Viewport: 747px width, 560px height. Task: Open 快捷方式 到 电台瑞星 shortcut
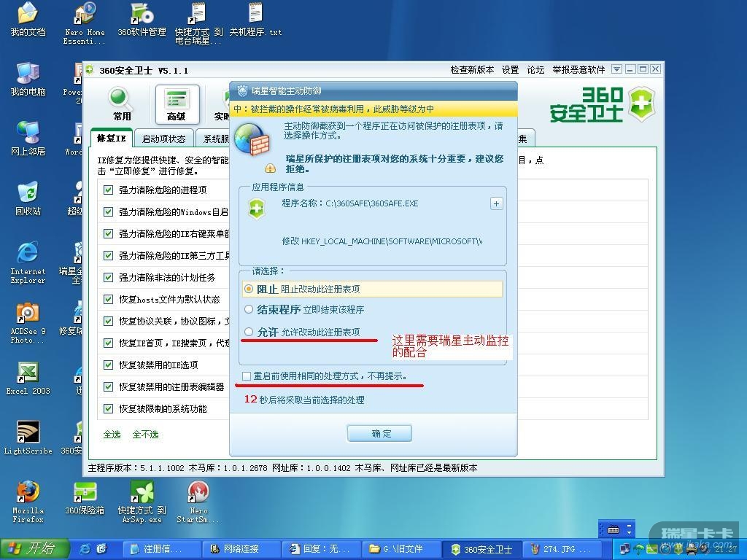click(198, 23)
